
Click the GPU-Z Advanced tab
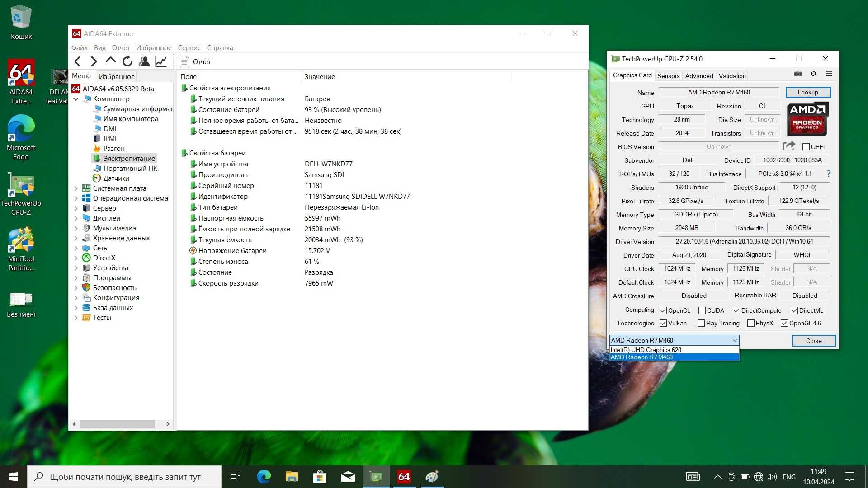[698, 75]
